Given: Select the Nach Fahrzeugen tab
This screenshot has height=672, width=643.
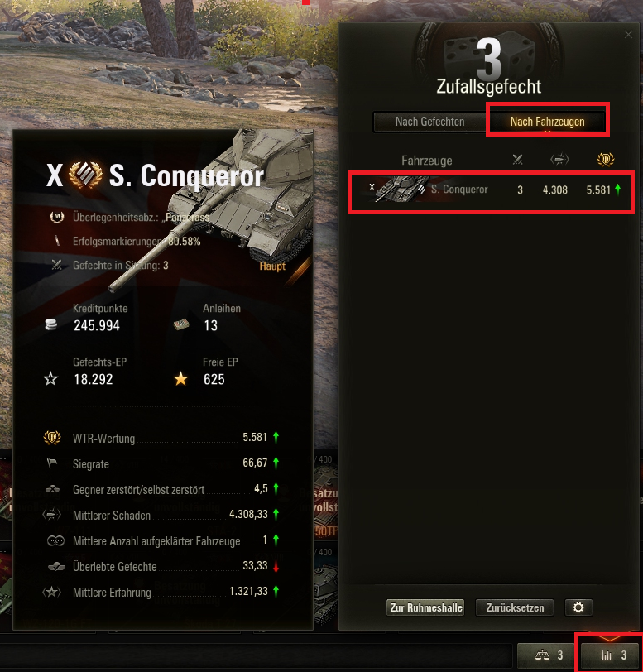Looking at the screenshot, I should pos(547,122).
